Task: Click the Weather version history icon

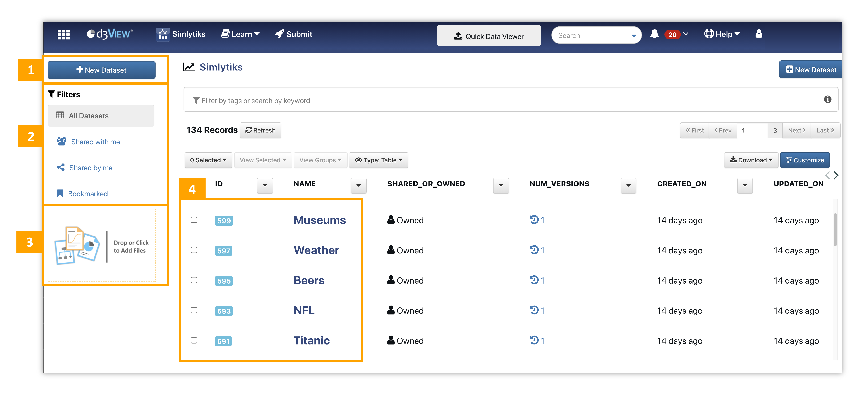Action: [x=534, y=250]
